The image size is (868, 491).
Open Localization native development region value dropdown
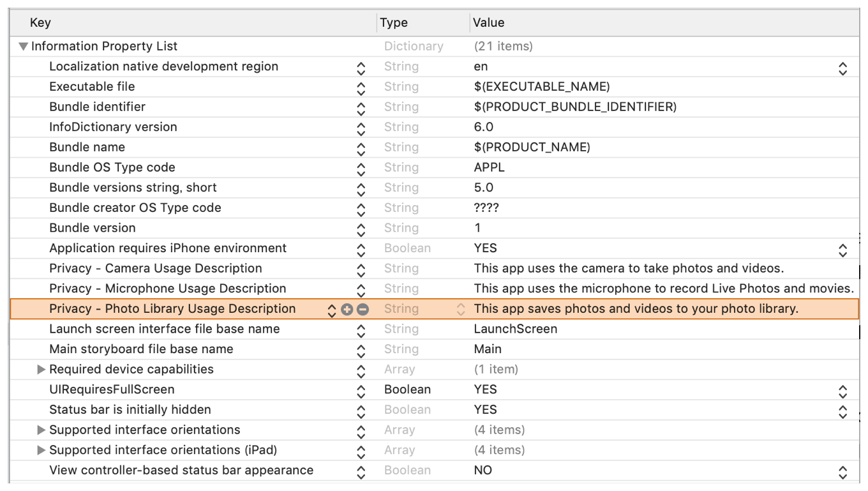(842, 67)
